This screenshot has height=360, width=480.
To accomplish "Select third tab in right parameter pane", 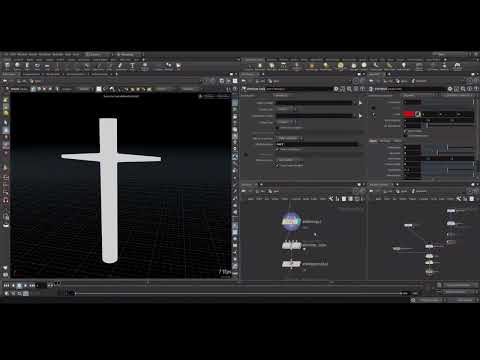I will click(397, 141).
